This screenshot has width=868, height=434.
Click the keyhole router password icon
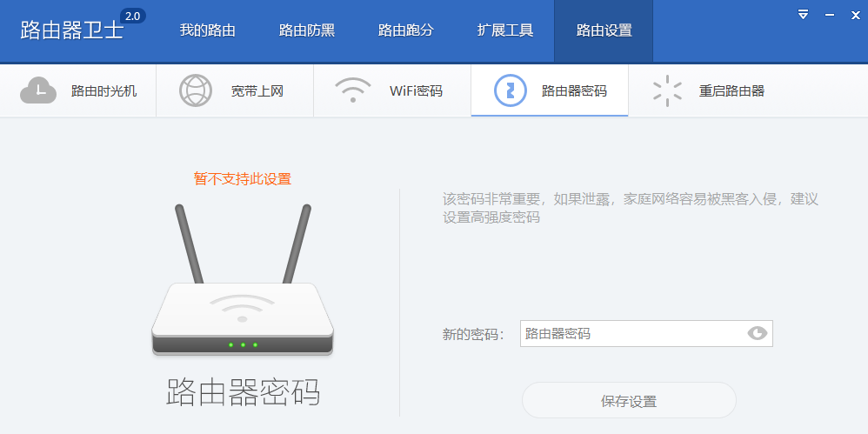pos(511,90)
